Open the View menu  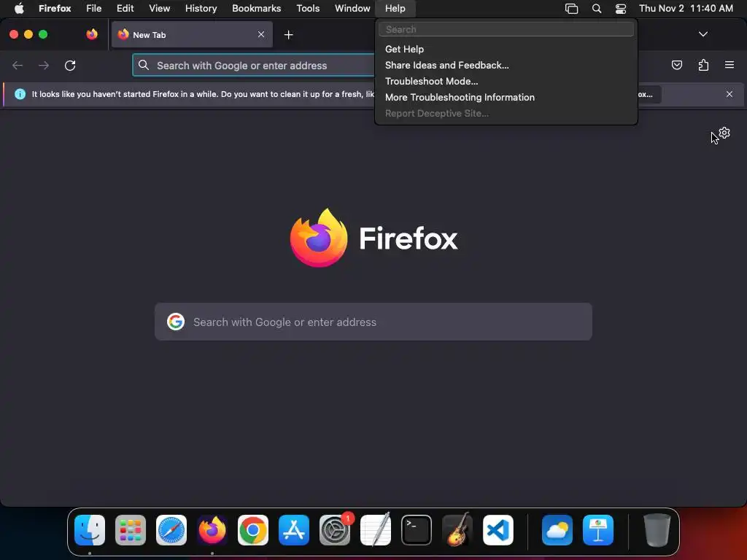coord(160,9)
